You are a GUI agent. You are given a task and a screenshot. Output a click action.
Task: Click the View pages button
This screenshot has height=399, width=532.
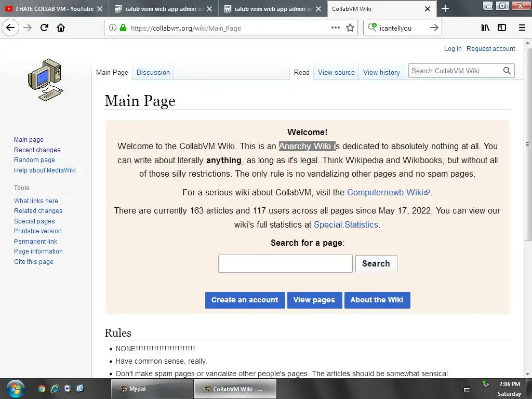tap(314, 300)
